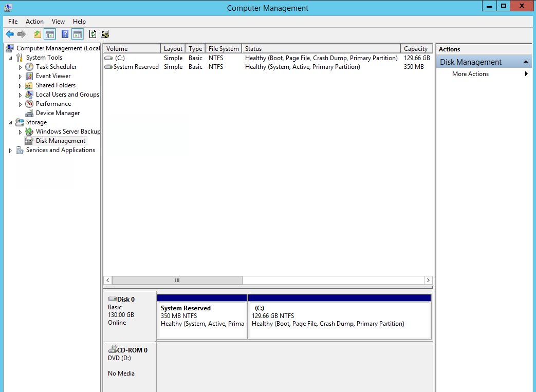Expand the Event Viewer node arrow

[x=20, y=76]
